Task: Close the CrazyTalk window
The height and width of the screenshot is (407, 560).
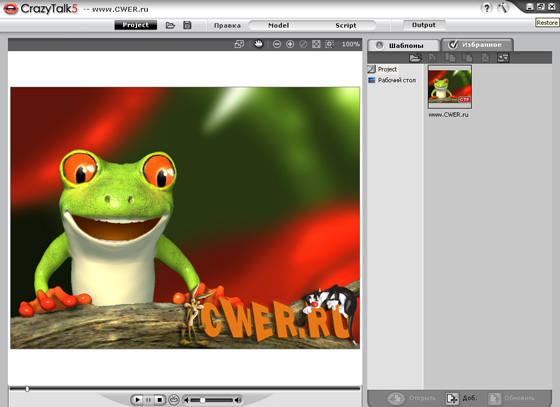Action: (552, 6)
